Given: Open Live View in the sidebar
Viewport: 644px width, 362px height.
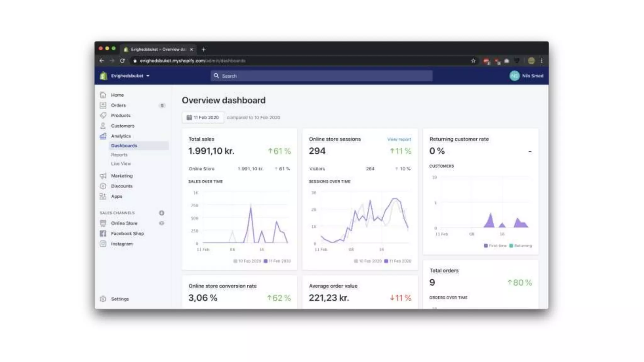Looking at the screenshot, I should click(x=121, y=164).
